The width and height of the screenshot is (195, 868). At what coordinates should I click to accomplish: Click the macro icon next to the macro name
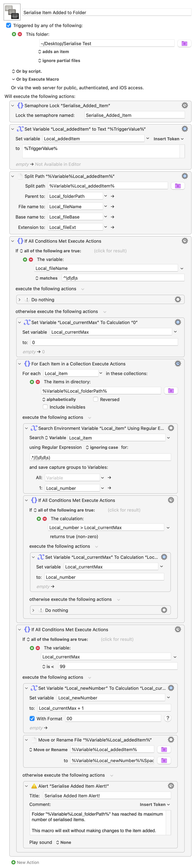(x=12, y=12)
